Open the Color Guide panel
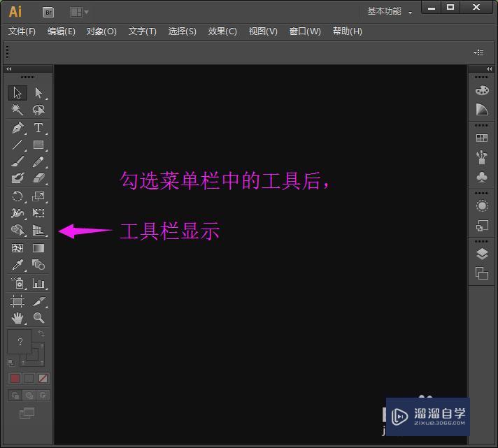Screen dimensions: 498x448 482,110
